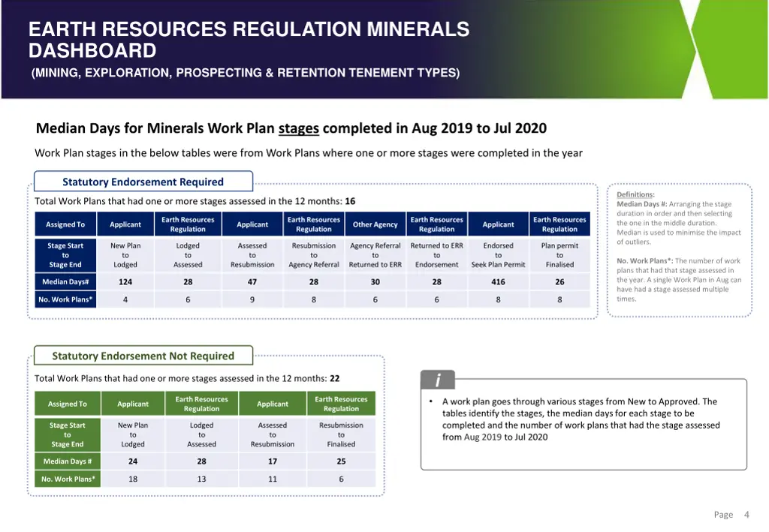Click the Returned to ERR to Endorsement cell
This screenshot has width=769, height=532.
[437, 255]
